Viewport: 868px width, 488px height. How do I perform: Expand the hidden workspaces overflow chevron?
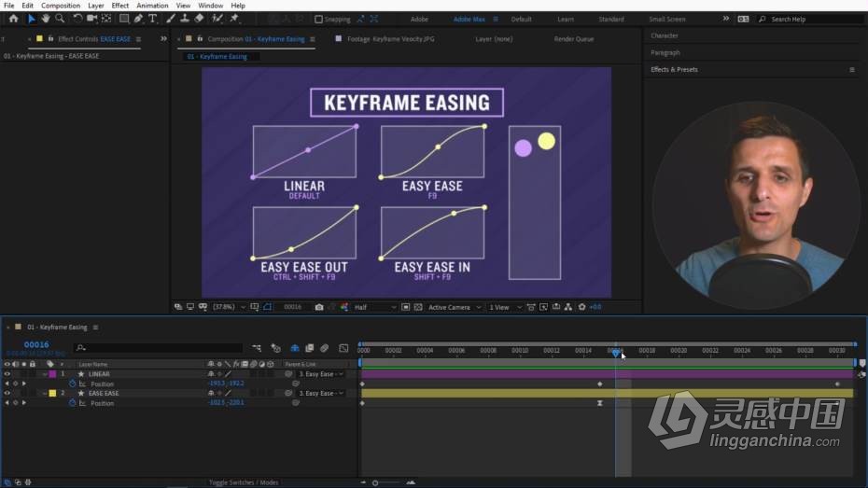tap(726, 19)
